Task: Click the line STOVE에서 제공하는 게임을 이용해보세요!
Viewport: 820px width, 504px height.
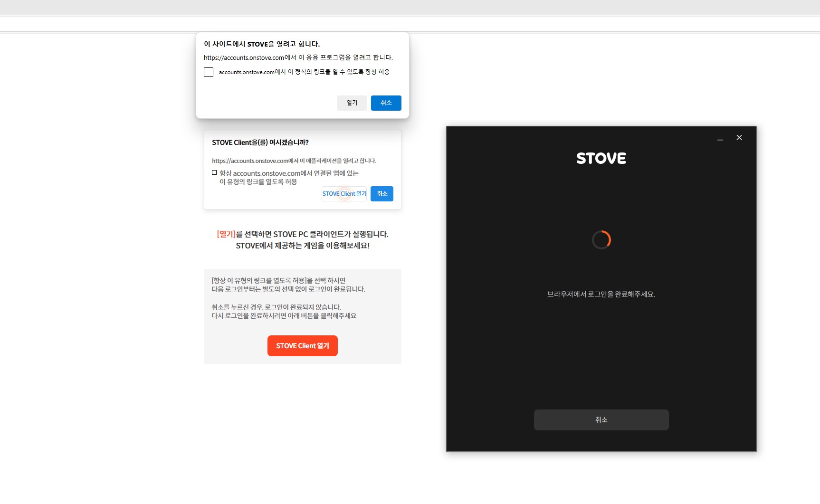Action: click(x=303, y=246)
